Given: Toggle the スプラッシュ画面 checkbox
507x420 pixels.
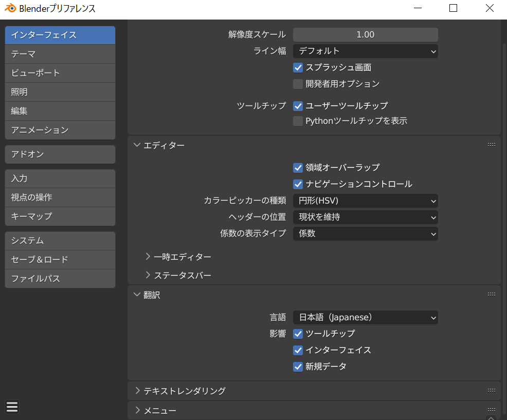Looking at the screenshot, I should (298, 67).
